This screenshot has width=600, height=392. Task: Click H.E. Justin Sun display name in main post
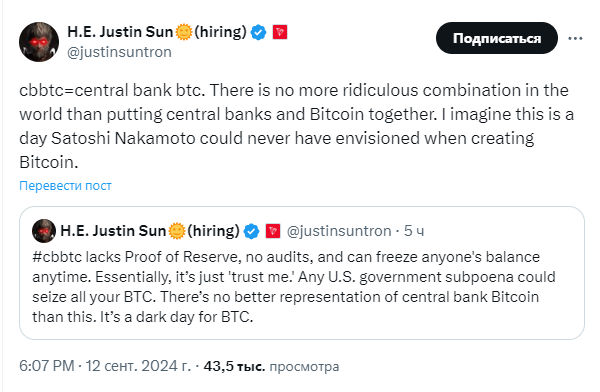coord(120,32)
